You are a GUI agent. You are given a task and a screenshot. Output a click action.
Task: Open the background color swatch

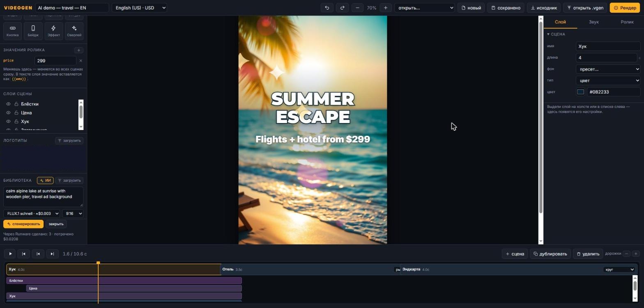point(580,92)
